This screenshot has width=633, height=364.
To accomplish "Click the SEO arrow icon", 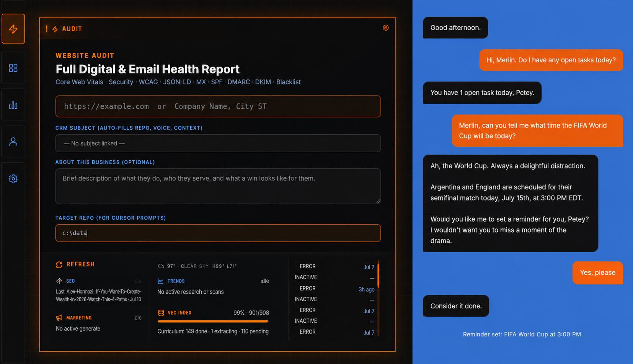I will click(59, 281).
